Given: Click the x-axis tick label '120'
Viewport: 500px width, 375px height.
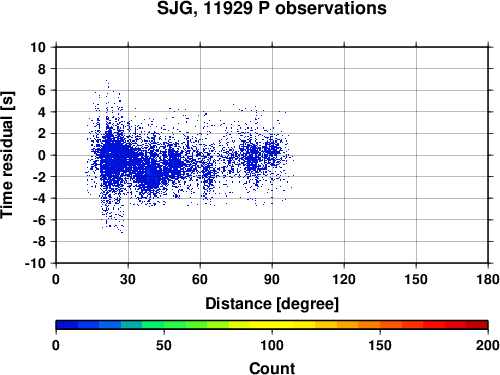Looking at the screenshot, I should 344,279.
